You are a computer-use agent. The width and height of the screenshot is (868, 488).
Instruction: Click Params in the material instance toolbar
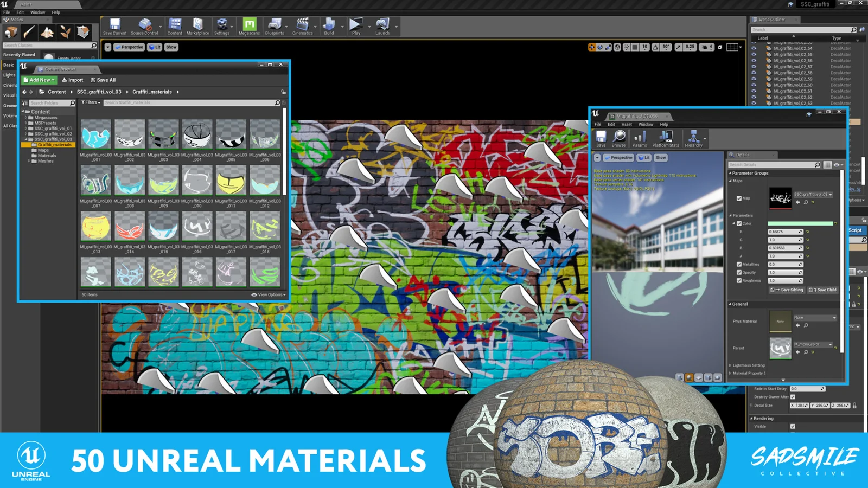(640, 138)
